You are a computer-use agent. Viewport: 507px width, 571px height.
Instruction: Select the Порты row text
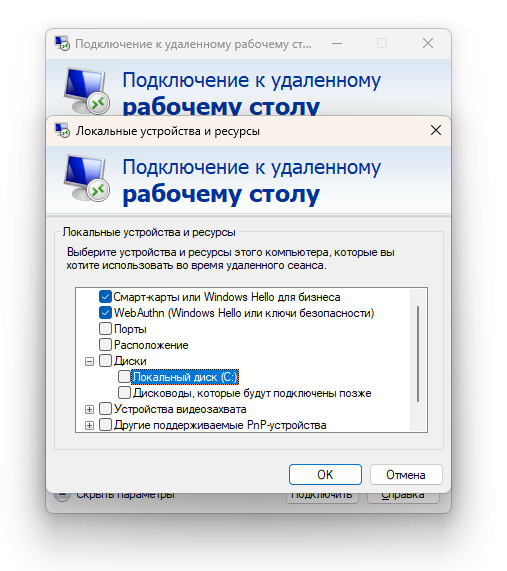(x=130, y=329)
